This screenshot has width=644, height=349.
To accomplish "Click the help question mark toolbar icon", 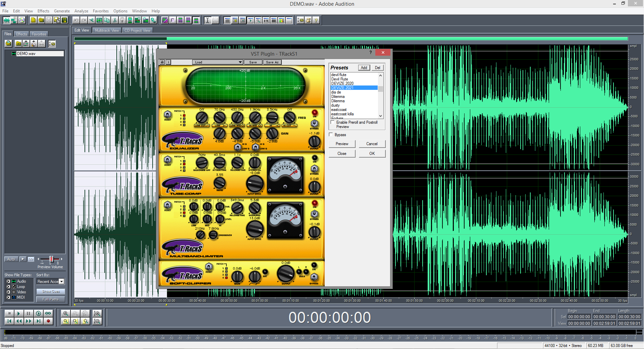I will pos(316,20).
